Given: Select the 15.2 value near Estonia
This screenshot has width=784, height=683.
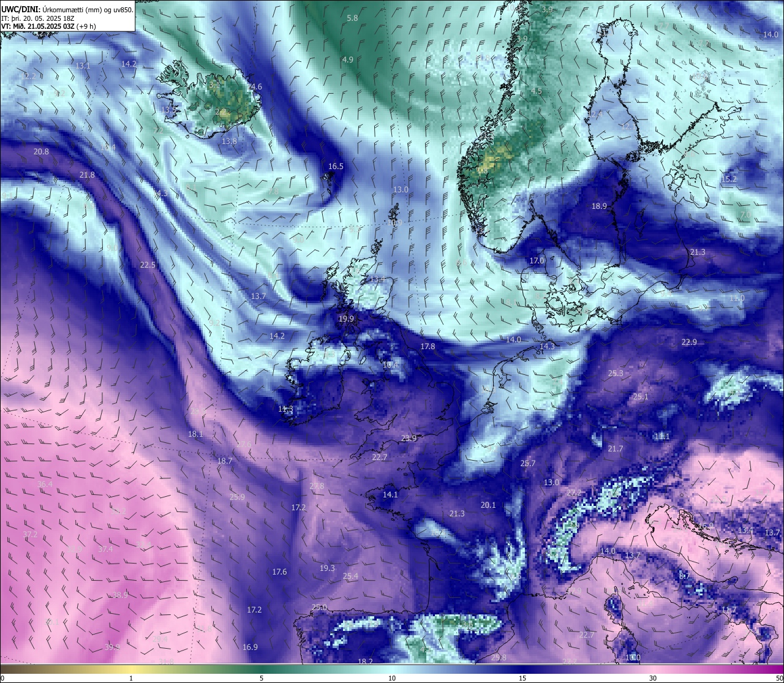Looking at the screenshot, I should click(x=729, y=179).
